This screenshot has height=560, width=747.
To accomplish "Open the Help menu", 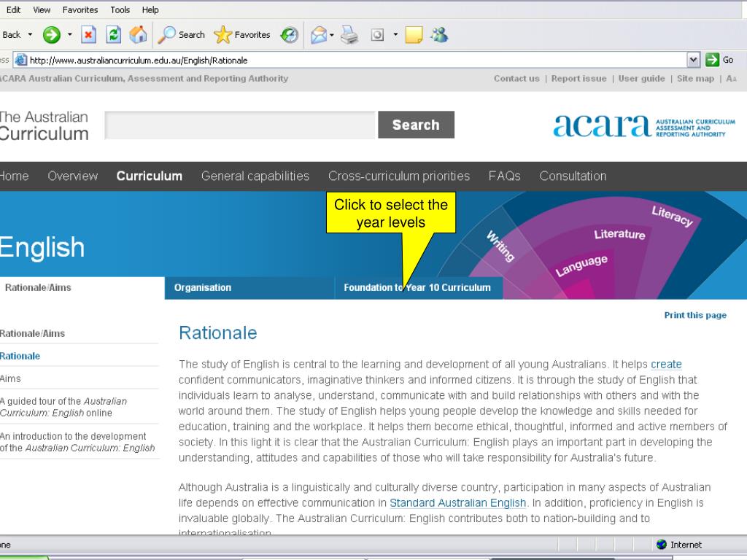I will coord(150,9).
